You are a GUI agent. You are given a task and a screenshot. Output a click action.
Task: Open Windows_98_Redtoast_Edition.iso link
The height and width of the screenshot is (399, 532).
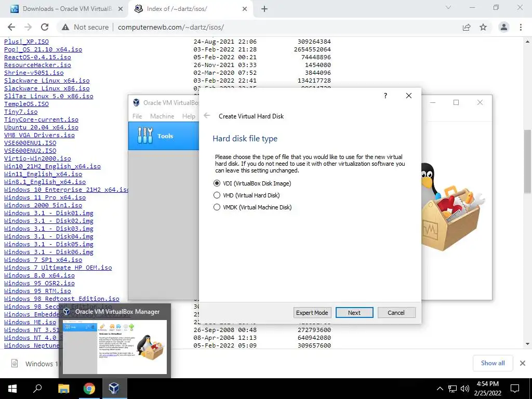(62, 299)
